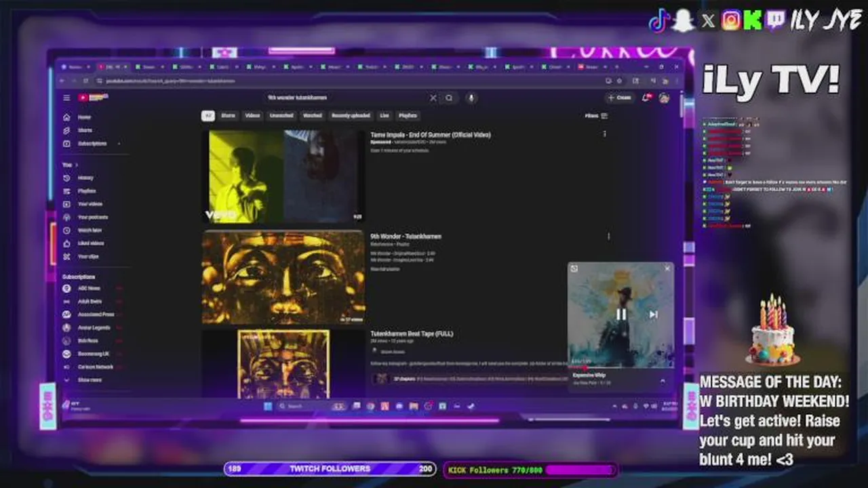Viewport: 868px width, 488px height.
Task: Skip to next in mini player
Action: [x=653, y=314]
